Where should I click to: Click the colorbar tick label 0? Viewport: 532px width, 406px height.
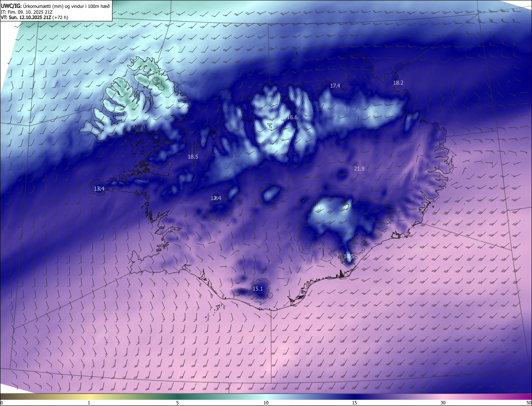2,403
